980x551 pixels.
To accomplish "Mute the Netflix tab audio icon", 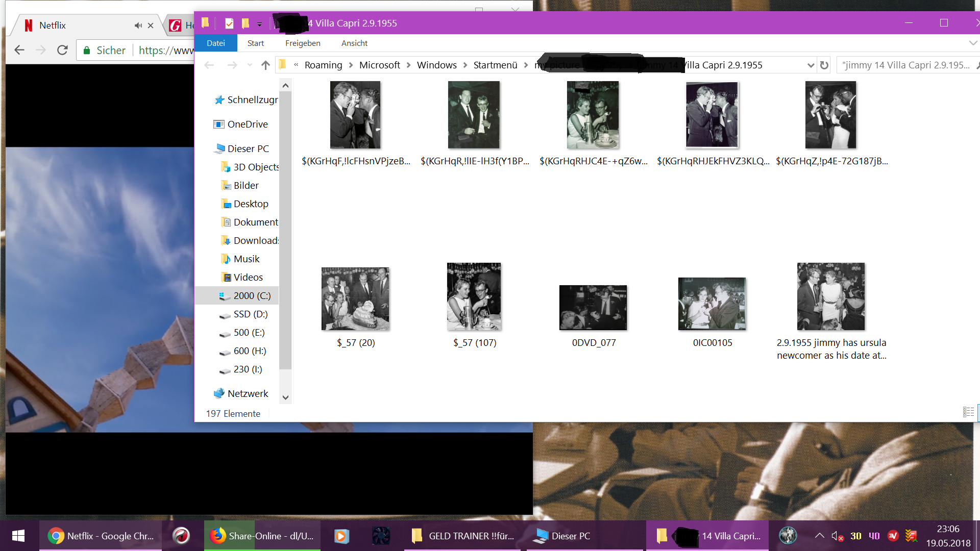I will 138,26.
